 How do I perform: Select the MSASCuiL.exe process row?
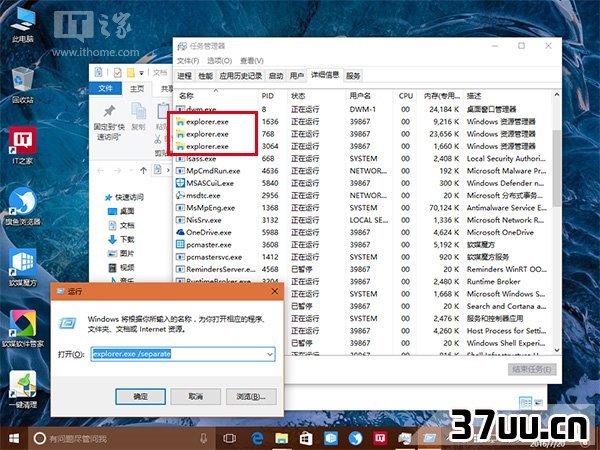coord(363,183)
